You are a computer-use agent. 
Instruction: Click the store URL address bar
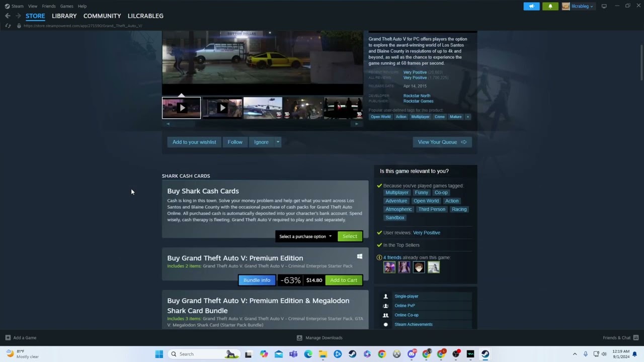pos(83,26)
